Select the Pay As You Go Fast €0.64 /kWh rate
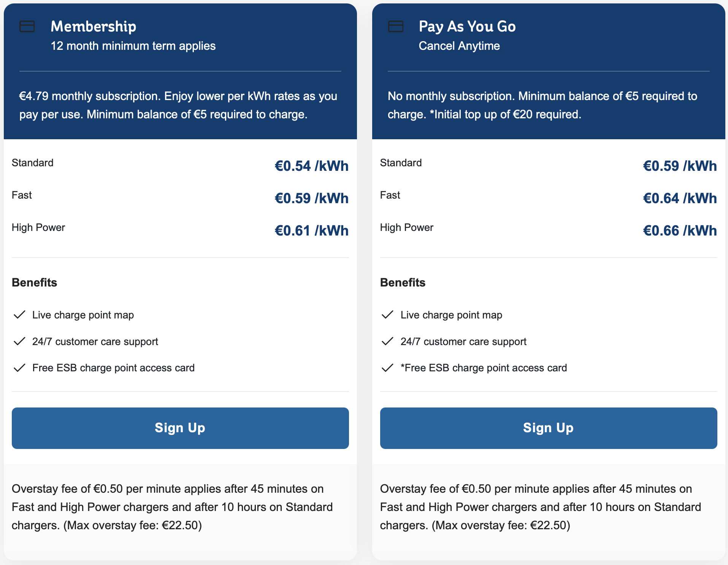Image resolution: width=728 pixels, height=565 pixels. (680, 198)
